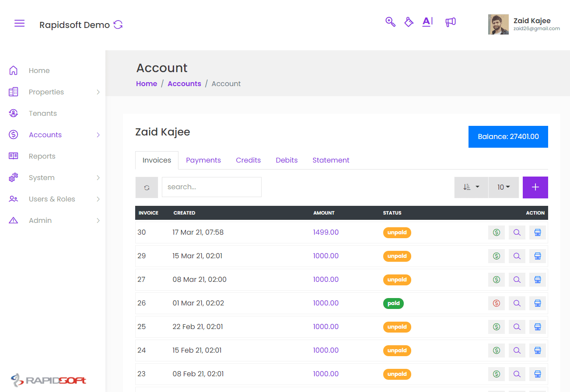This screenshot has height=392, width=570.
Task: Open the megaphone announcements icon
Action: (x=451, y=22)
